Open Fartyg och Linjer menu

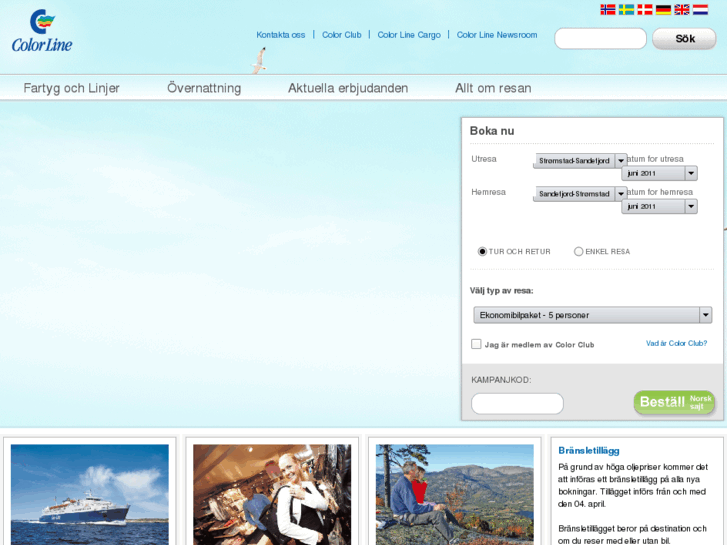pyautogui.click(x=71, y=88)
